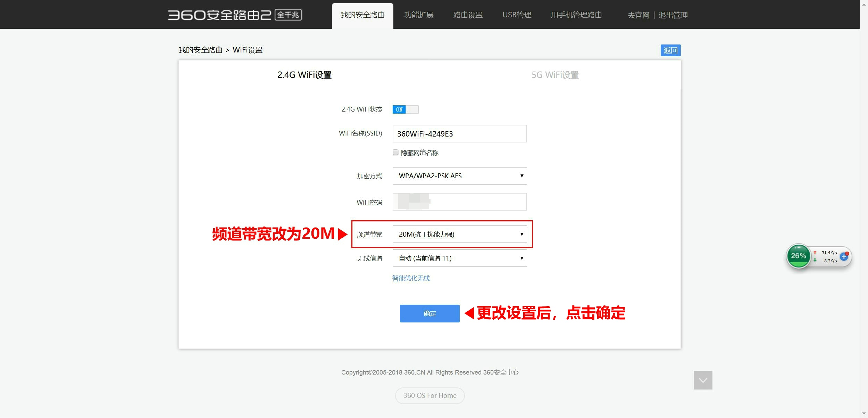Click the scrollbar up arrow at top
Image resolution: width=868 pixels, height=418 pixels.
tap(864, 4)
